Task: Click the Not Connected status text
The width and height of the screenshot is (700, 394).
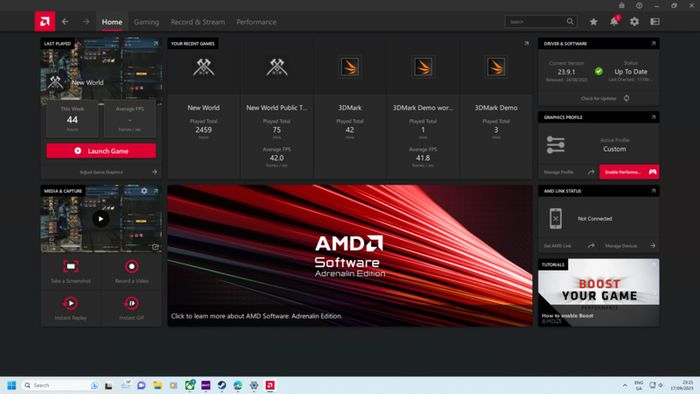Action: 595,219
